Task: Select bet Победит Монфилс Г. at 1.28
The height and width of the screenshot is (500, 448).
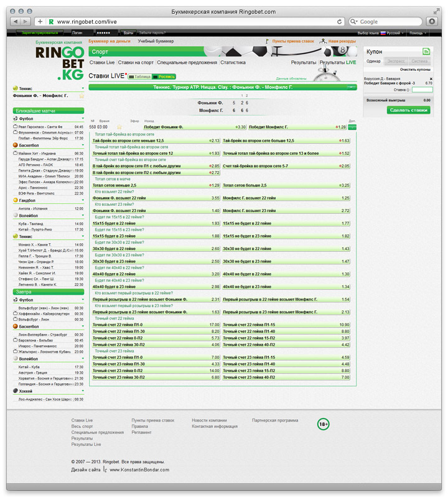Action: click(x=297, y=127)
